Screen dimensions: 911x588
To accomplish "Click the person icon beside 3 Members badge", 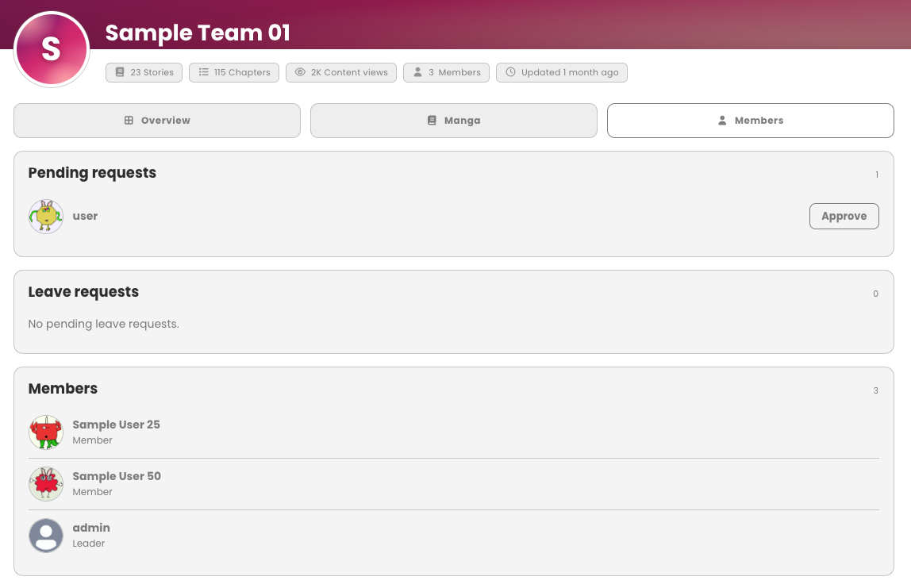I will [417, 72].
